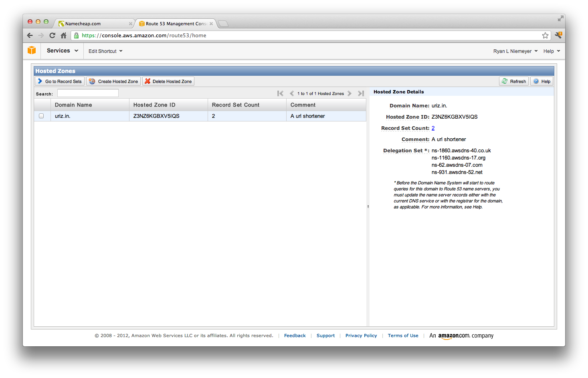Click the previous page arrow in pager
Image resolution: width=588 pixels, height=378 pixels.
coord(292,93)
